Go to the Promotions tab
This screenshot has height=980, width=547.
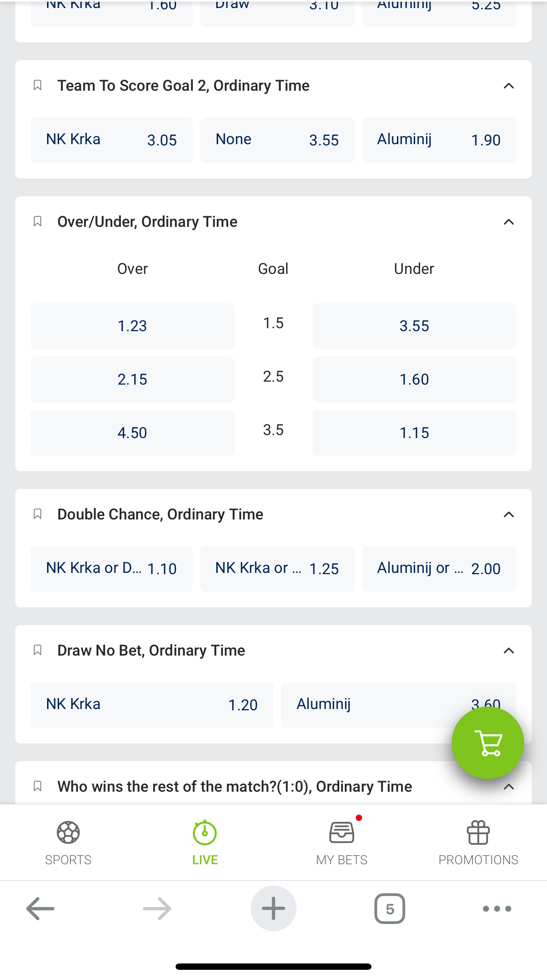478,842
